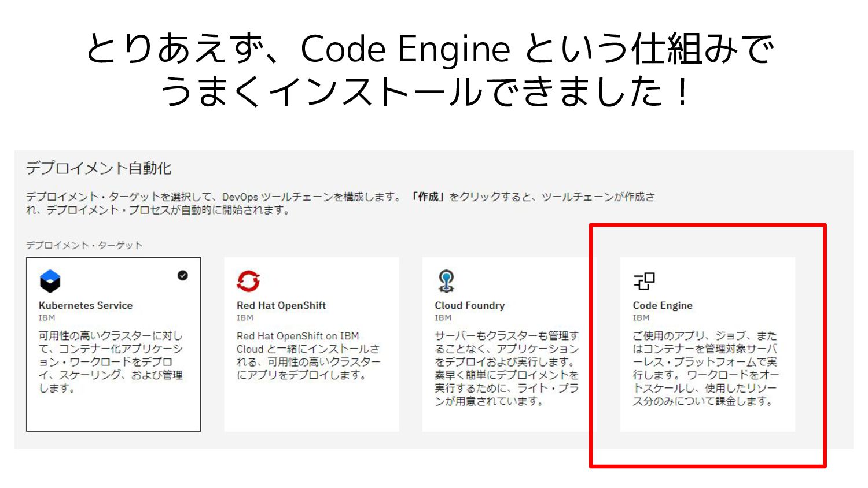Click the IBM label under Cloud Foundry
Screen dimensions: 868x488
pyautogui.click(x=443, y=317)
